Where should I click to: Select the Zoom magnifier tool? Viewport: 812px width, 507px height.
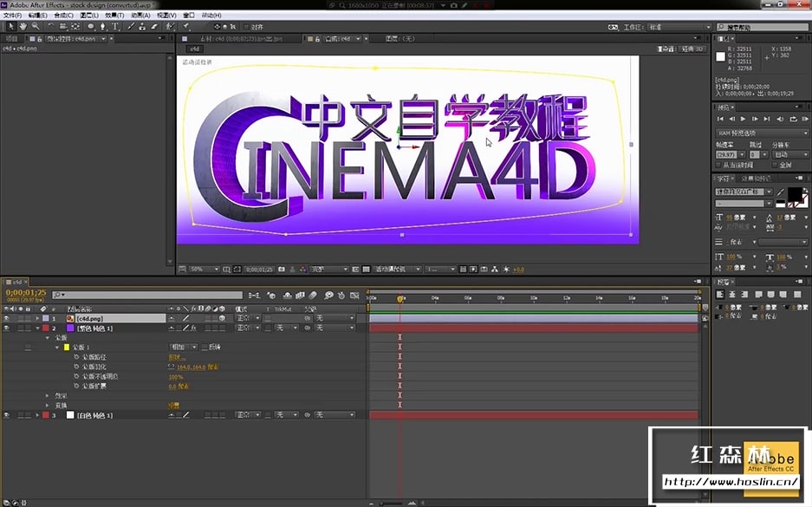pos(36,26)
